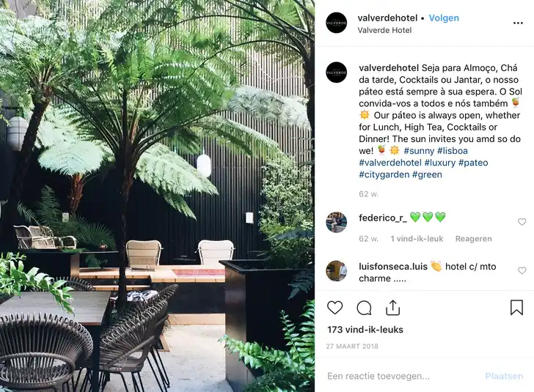The height and width of the screenshot is (392, 534).
Task: View the 173 vind-ik-leuks list
Action: (365, 330)
